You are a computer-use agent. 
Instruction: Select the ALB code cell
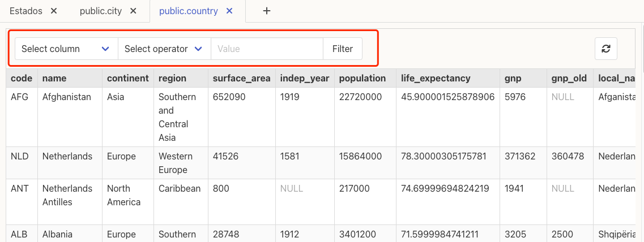pos(22,234)
